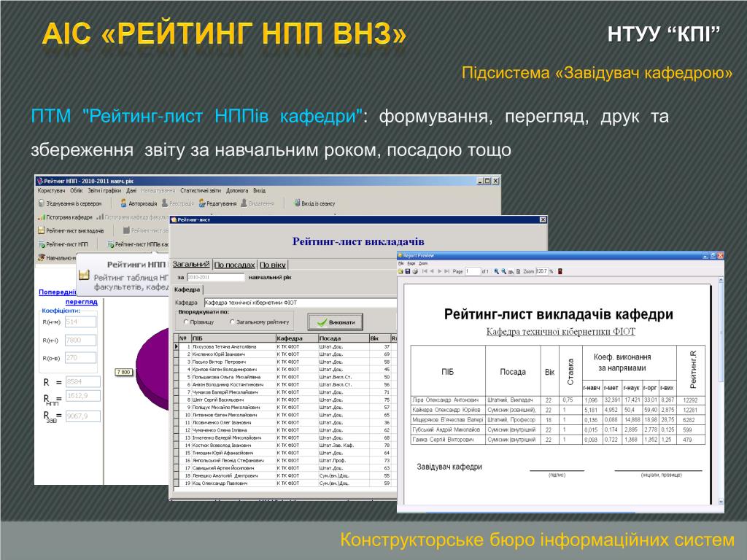Select row Ляхоузова Тетяна Анатоліївна
The image size is (747, 560).
coord(285,346)
